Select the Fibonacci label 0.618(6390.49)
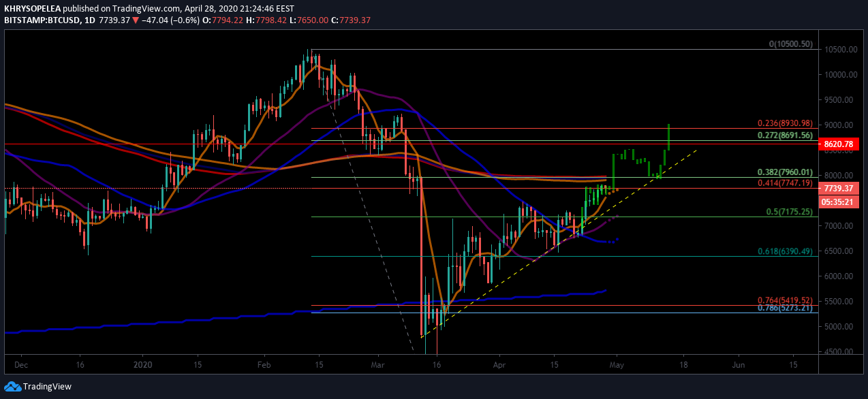 coord(785,252)
